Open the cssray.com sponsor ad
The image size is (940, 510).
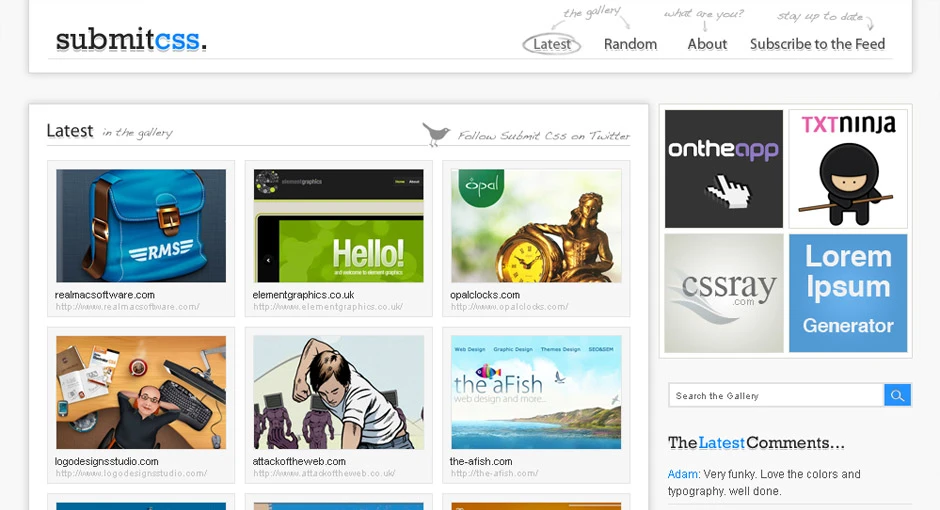click(x=724, y=293)
